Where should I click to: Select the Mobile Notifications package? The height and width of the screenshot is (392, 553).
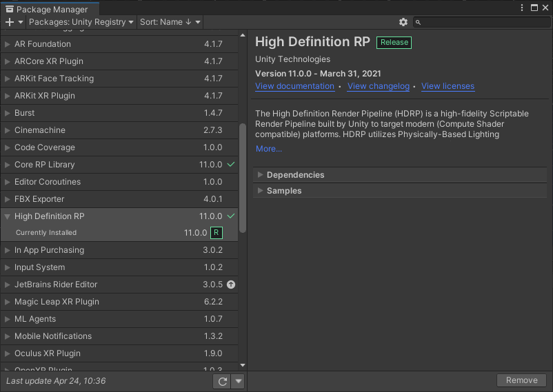(119, 337)
